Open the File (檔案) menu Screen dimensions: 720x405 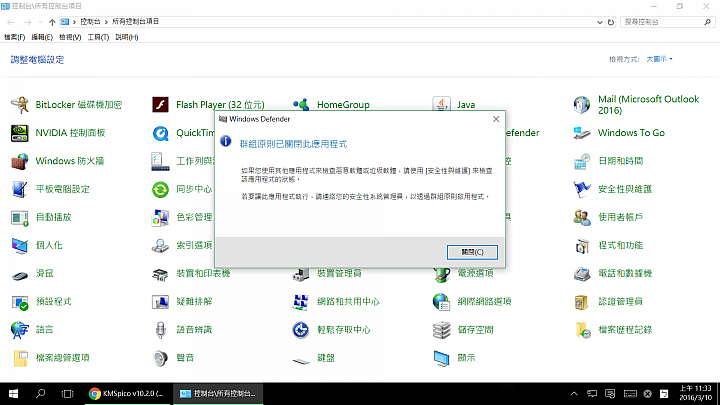tap(14, 37)
